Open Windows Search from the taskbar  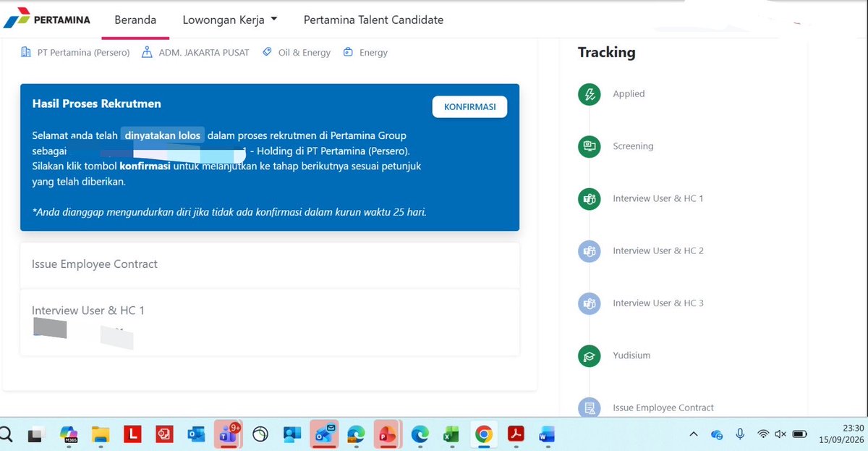[5, 434]
